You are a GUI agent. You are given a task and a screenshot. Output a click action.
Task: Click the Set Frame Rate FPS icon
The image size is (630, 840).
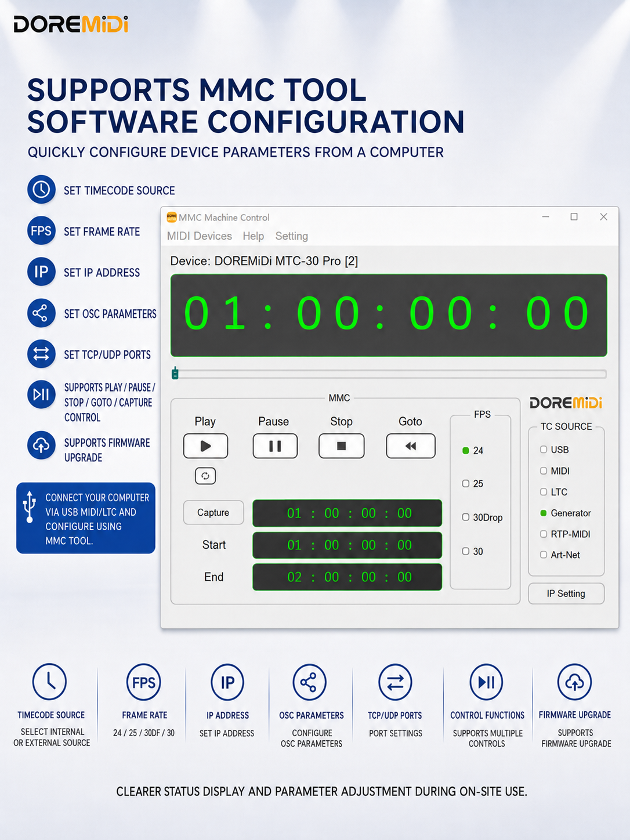tap(41, 231)
